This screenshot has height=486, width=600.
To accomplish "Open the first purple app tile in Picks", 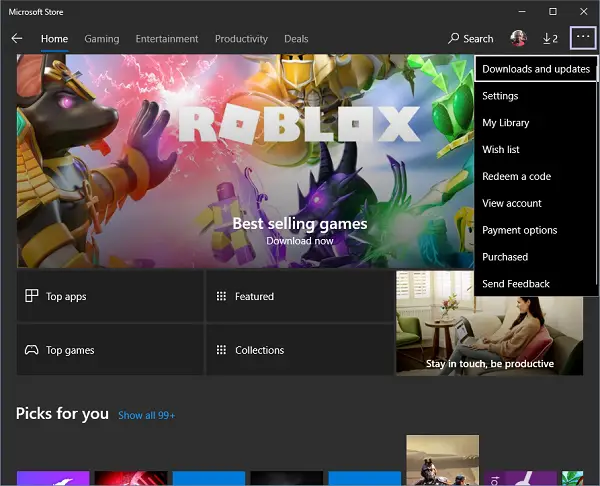I will tap(53, 478).
